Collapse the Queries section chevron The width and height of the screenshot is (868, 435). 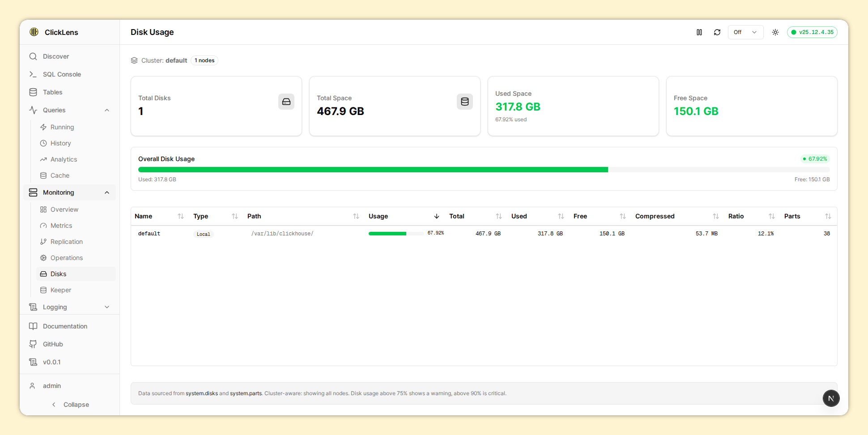107,110
